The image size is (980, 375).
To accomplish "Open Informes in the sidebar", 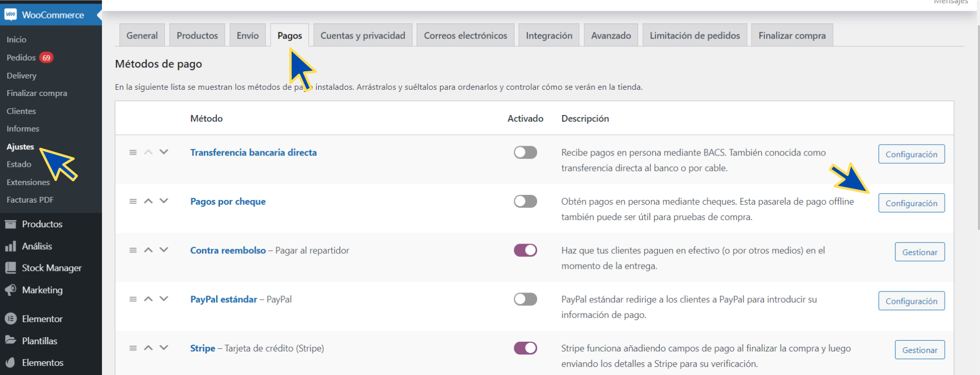I will (x=23, y=129).
